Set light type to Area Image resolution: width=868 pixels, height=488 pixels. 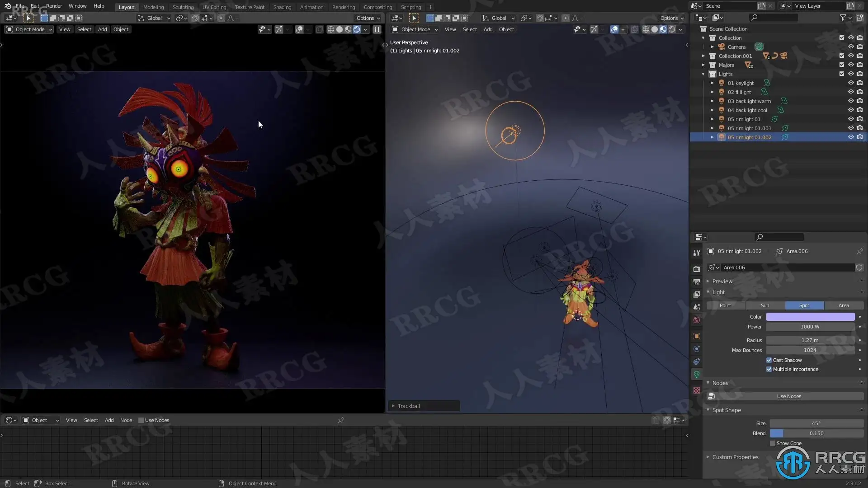click(x=844, y=305)
